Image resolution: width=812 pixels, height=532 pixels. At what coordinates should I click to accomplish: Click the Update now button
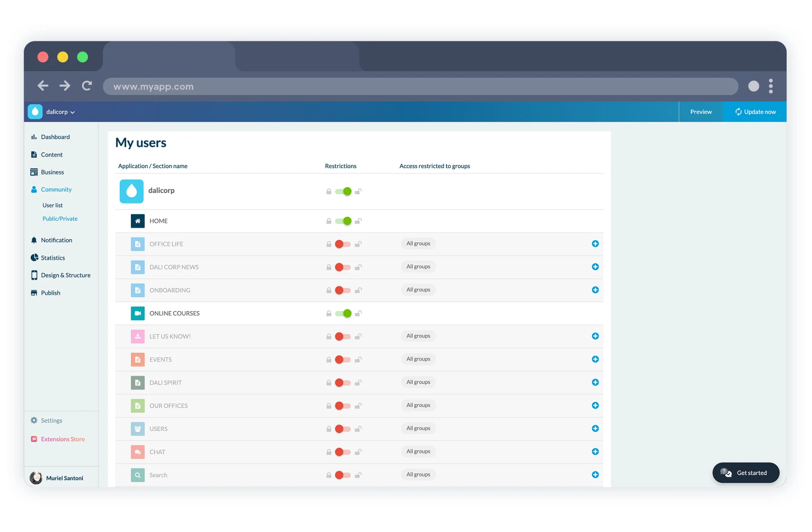(x=755, y=112)
